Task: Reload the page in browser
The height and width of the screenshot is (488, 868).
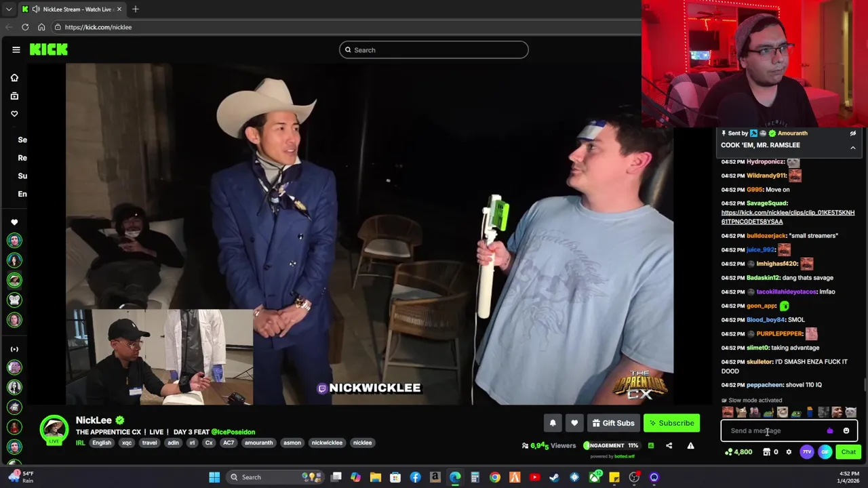Action: (x=25, y=27)
